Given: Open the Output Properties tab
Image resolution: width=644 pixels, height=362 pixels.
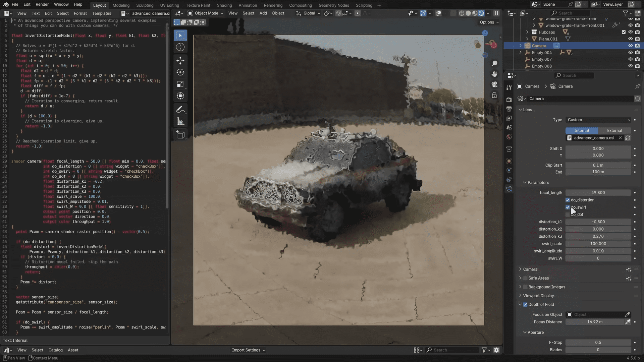Looking at the screenshot, I should tap(509, 109).
